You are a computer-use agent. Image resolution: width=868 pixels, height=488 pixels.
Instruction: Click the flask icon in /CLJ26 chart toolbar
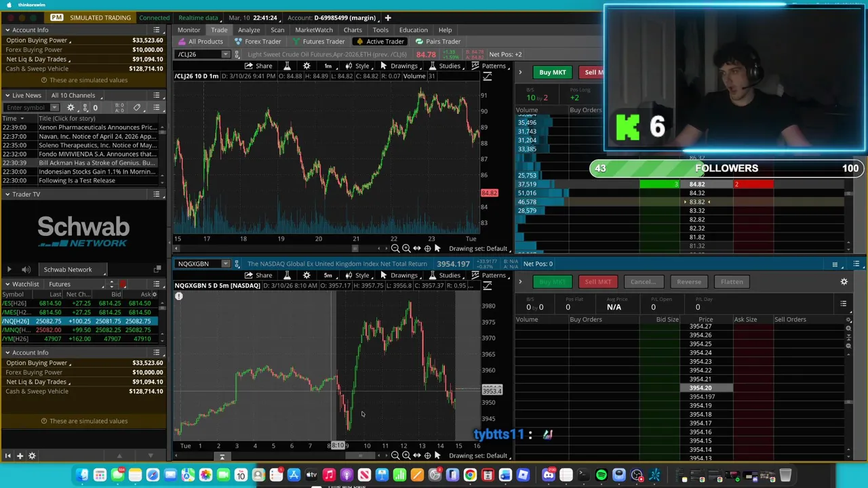[x=287, y=66]
